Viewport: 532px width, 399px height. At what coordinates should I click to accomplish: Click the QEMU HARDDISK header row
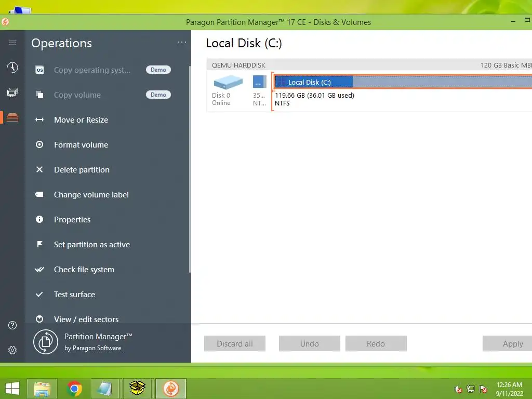[x=369, y=65]
